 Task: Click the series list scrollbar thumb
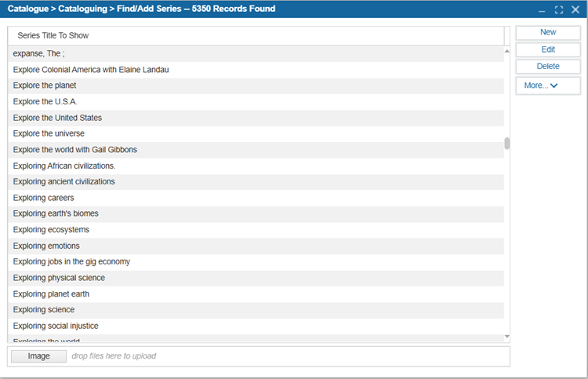[507, 144]
